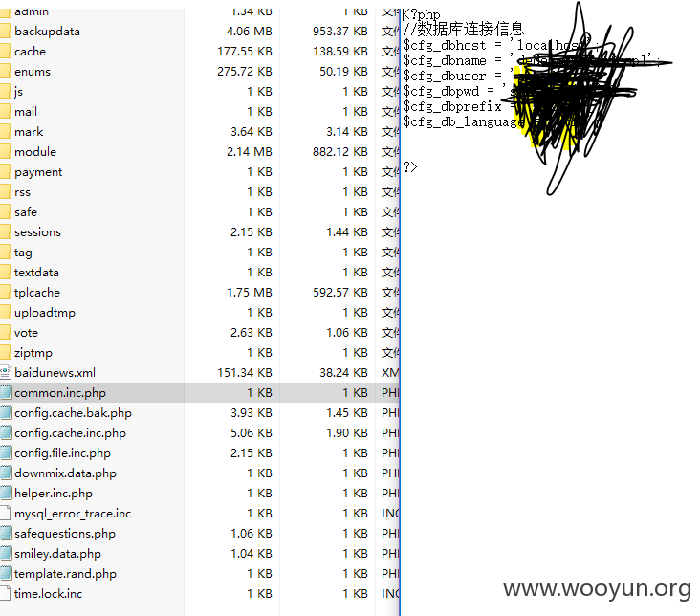Click the rss folder icon

pos(5,192)
